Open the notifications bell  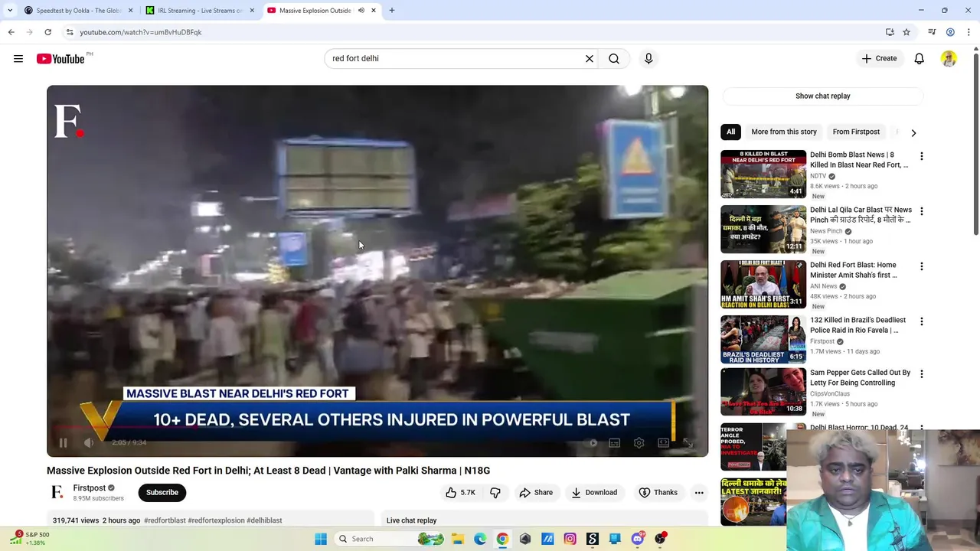click(x=920, y=59)
